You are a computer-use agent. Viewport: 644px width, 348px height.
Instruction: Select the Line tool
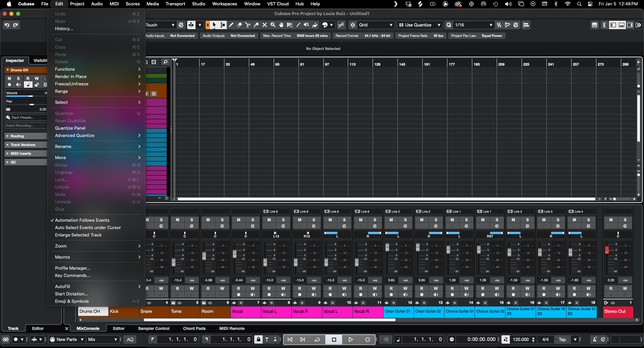coord(298,25)
